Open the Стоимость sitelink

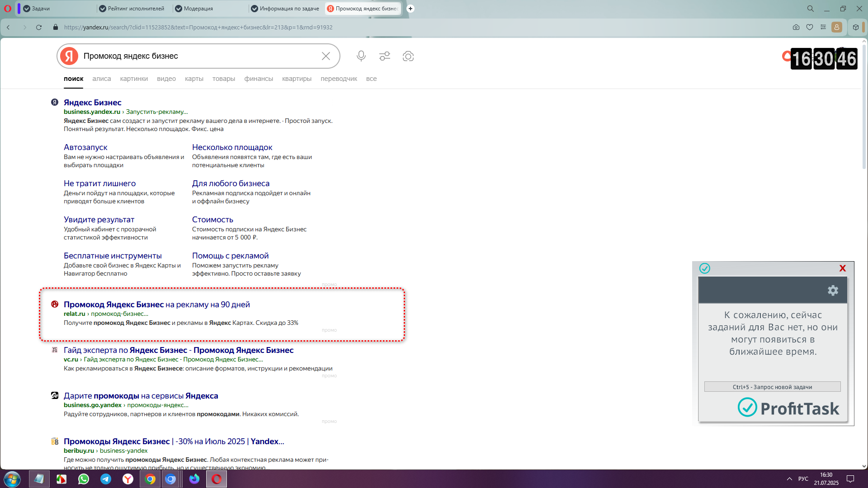212,220
